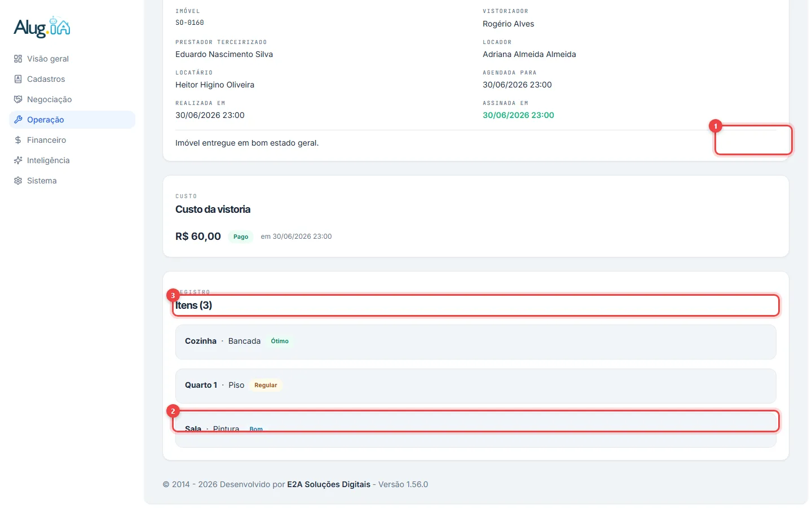The width and height of the screenshot is (812, 508).
Task: Click locador Adriana Almeida Almeida
Action: click(x=529, y=54)
